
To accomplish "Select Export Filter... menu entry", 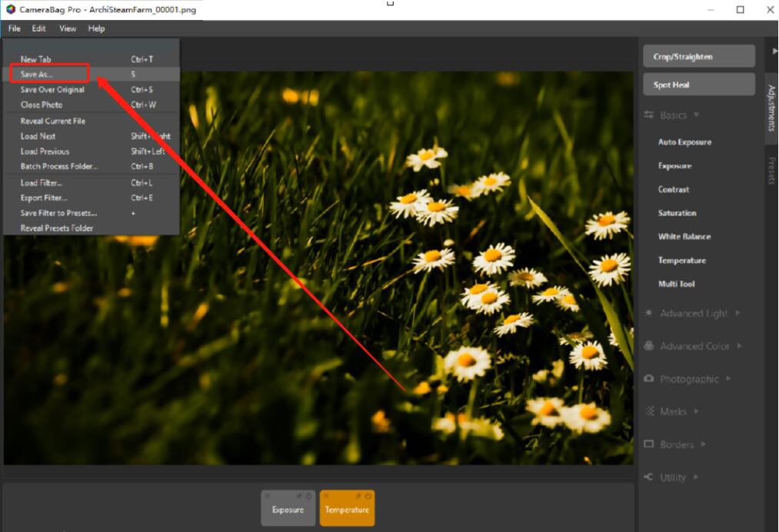I will (x=92, y=198).
